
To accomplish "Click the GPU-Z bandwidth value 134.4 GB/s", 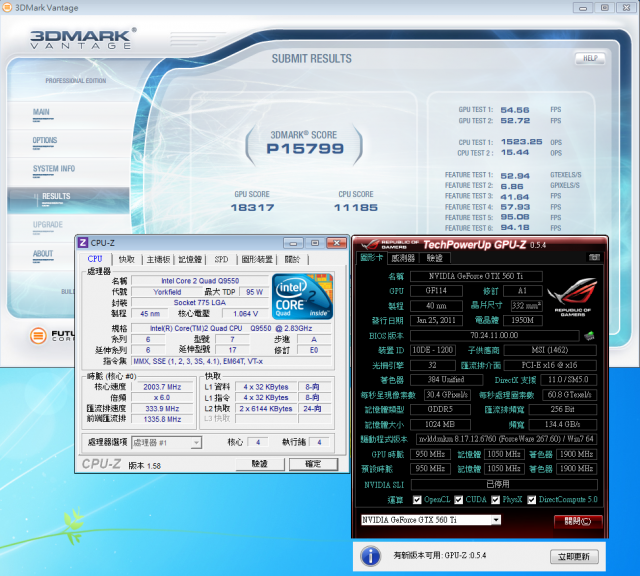I will point(562,425).
